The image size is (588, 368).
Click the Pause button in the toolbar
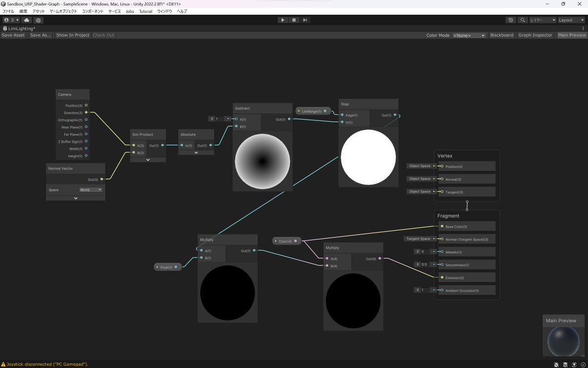tap(294, 20)
